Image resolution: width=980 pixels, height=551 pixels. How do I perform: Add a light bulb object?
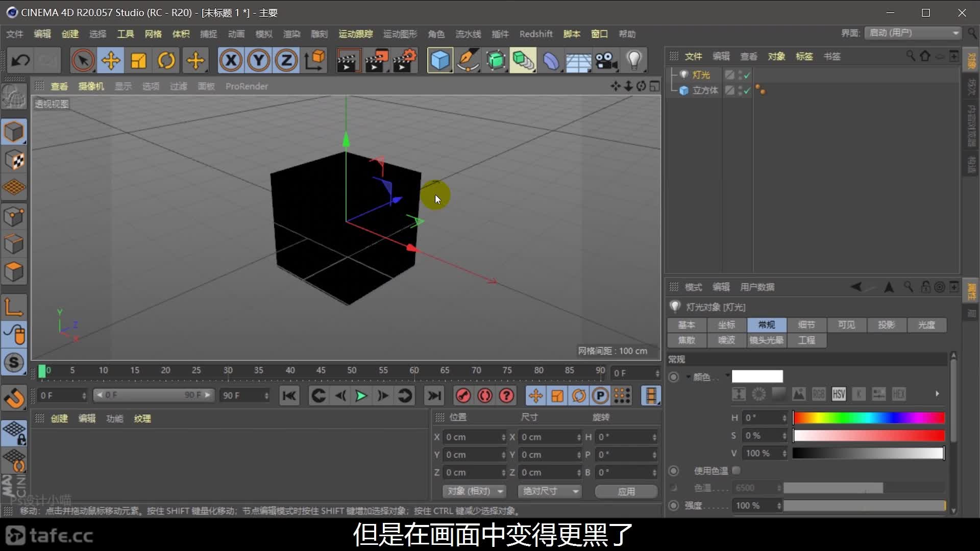(634, 61)
